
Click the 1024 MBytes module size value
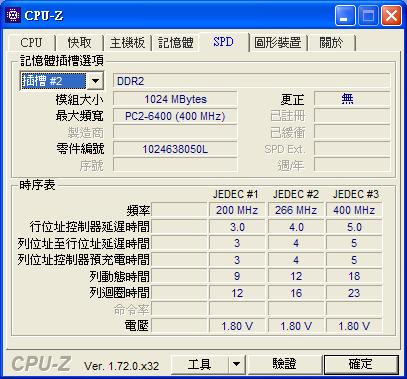point(175,99)
